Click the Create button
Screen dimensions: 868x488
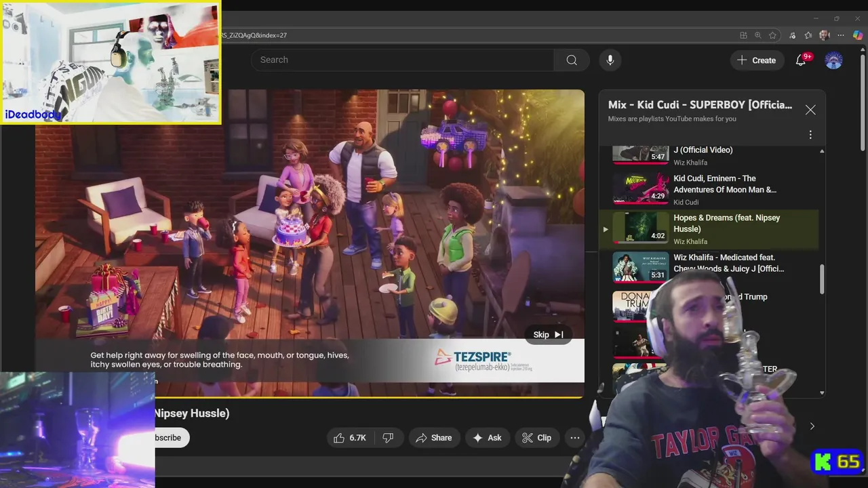coord(757,60)
